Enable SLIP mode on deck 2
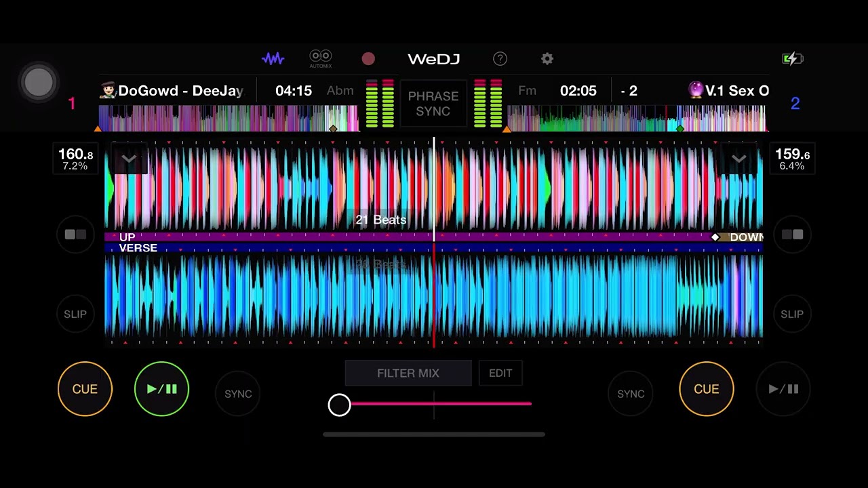 pos(792,314)
